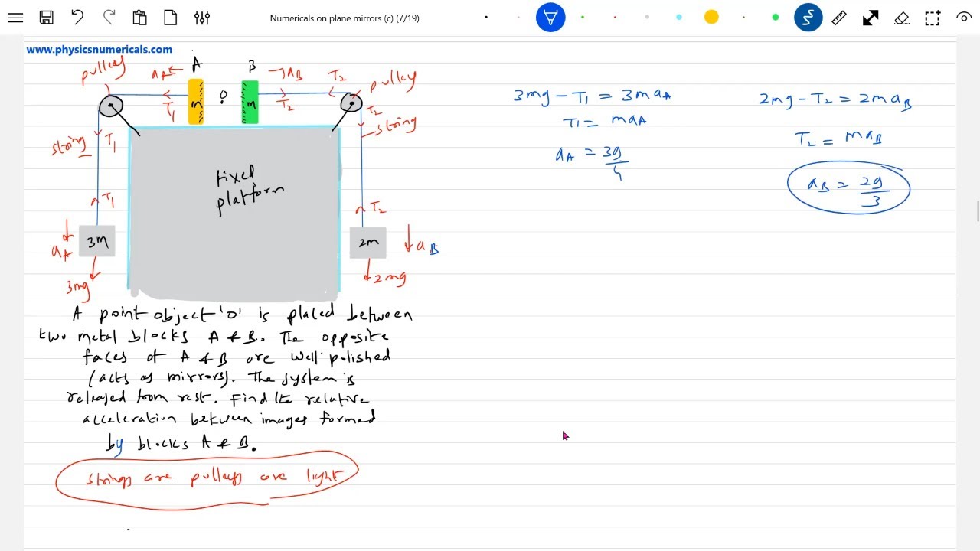Select the blue highlighted pen tool

click(x=550, y=18)
